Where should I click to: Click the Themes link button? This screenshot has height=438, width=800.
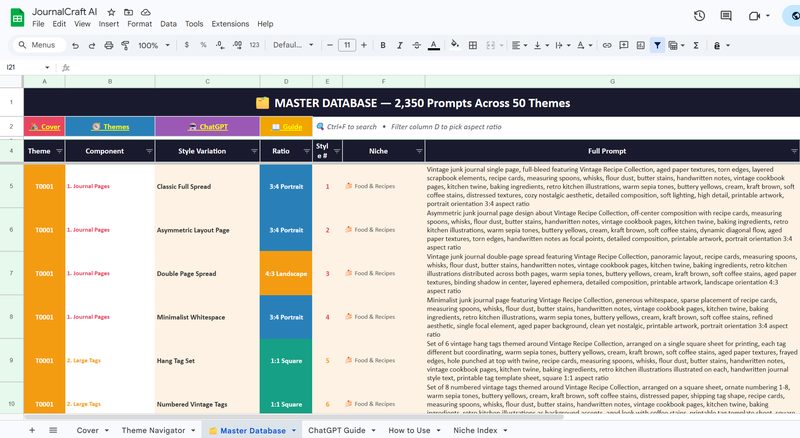(x=110, y=127)
